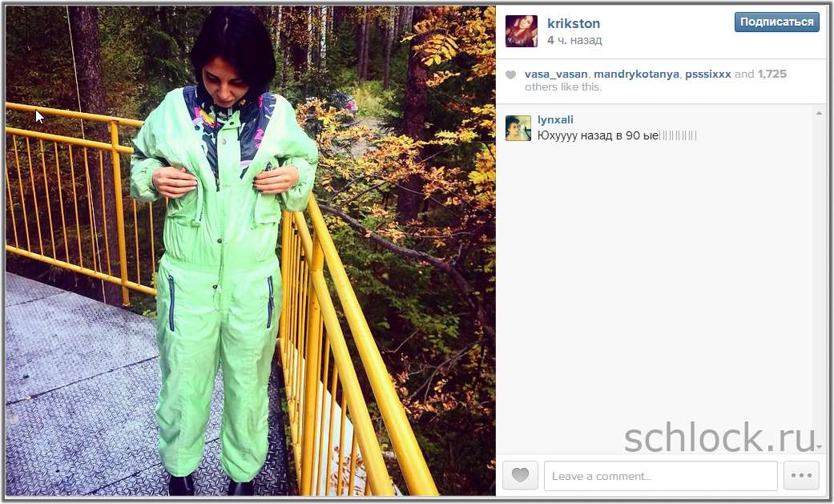Visit psssixxx's profile link
This screenshot has height=504, width=834.
(x=707, y=74)
